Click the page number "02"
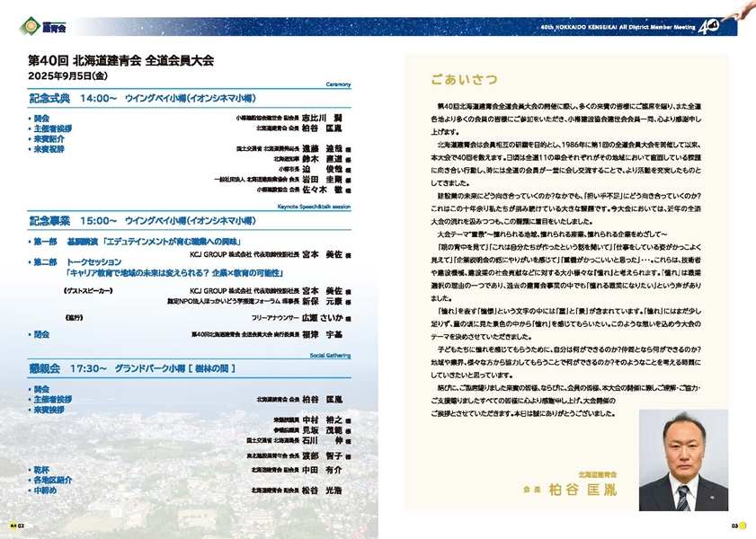Image resolution: width=756 pixels, height=539 pixels. pos(21,526)
